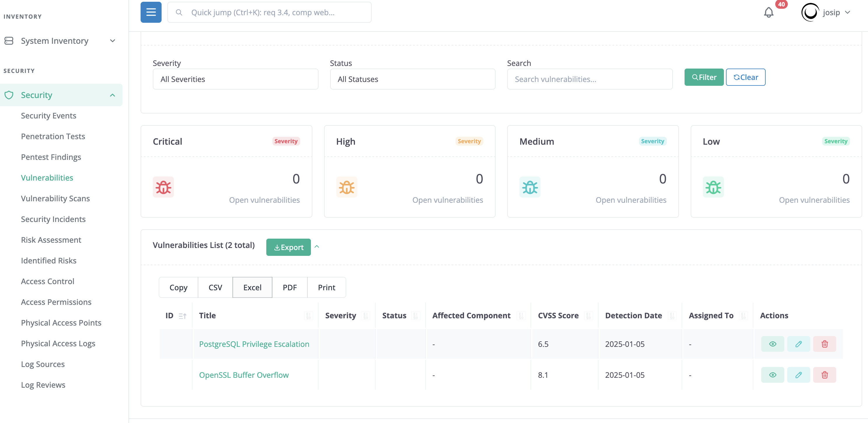
Task: Click inside the search vulnerabilities field
Action: pos(589,79)
